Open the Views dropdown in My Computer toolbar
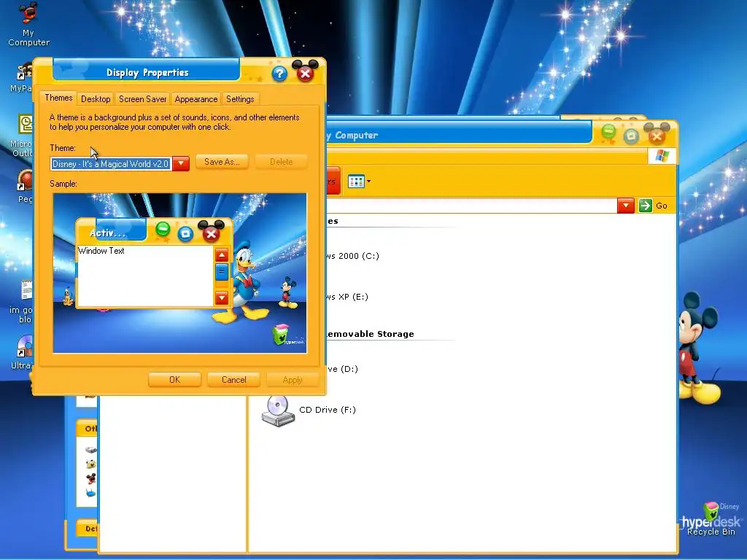747x560 pixels. click(359, 182)
